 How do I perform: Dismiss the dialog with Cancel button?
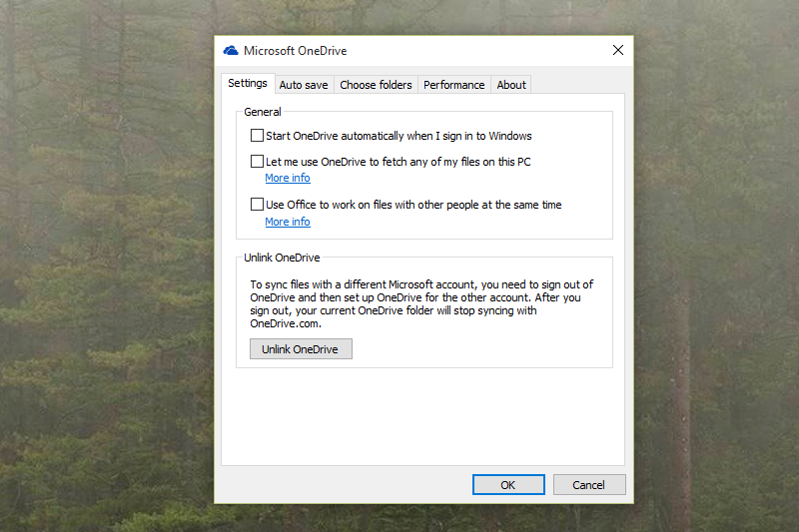click(589, 485)
